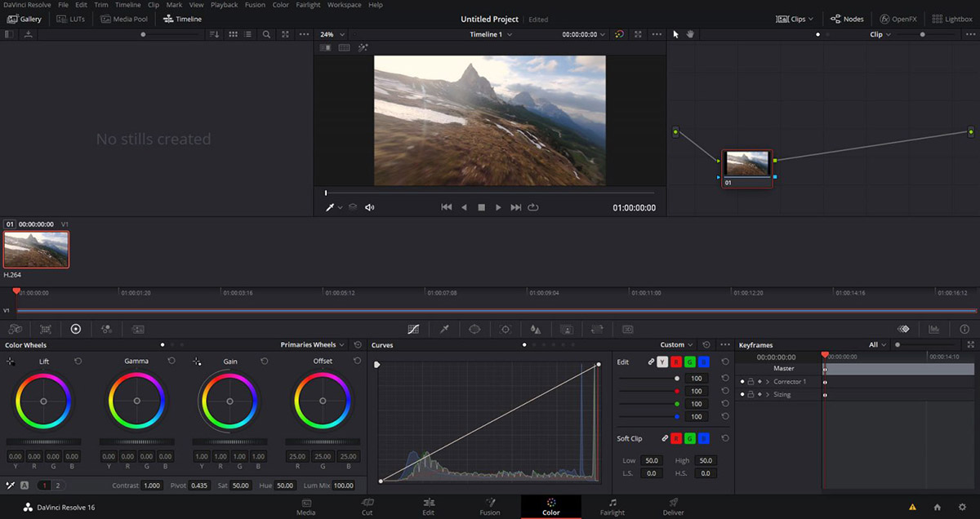Viewport: 980px width, 519px height.
Task: Reset the Gamma color wheel
Action: click(x=171, y=361)
